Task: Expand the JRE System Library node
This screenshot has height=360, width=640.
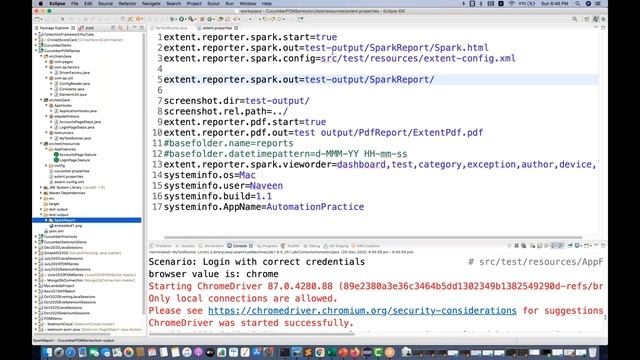Action: pyautogui.click(x=41, y=187)
